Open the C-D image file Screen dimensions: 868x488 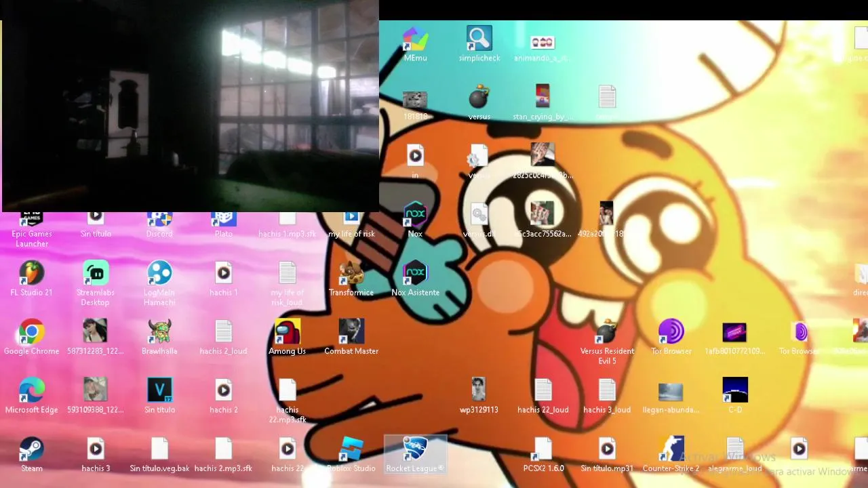[x=735, y=396]
